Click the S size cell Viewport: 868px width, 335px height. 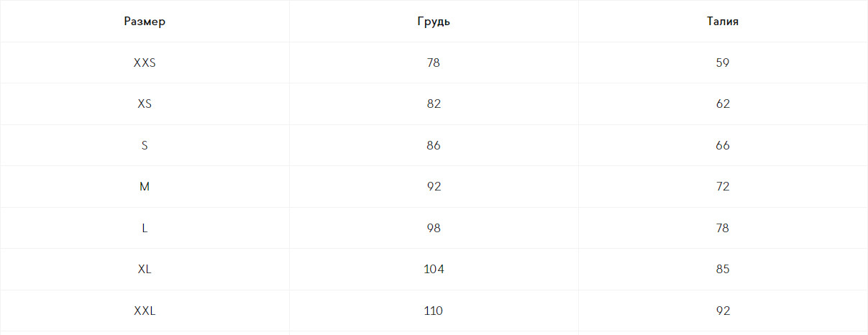pyautogui.click(x=145, y=145)
